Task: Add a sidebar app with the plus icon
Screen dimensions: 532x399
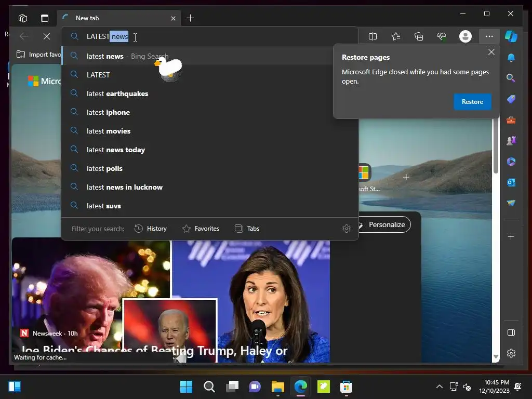Action: tap(511, 236)
